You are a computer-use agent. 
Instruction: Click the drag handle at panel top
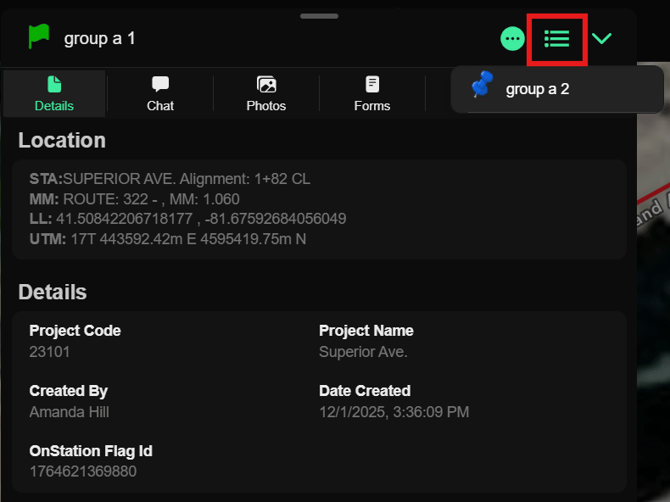pyautogui.click(x=319, y=16)
